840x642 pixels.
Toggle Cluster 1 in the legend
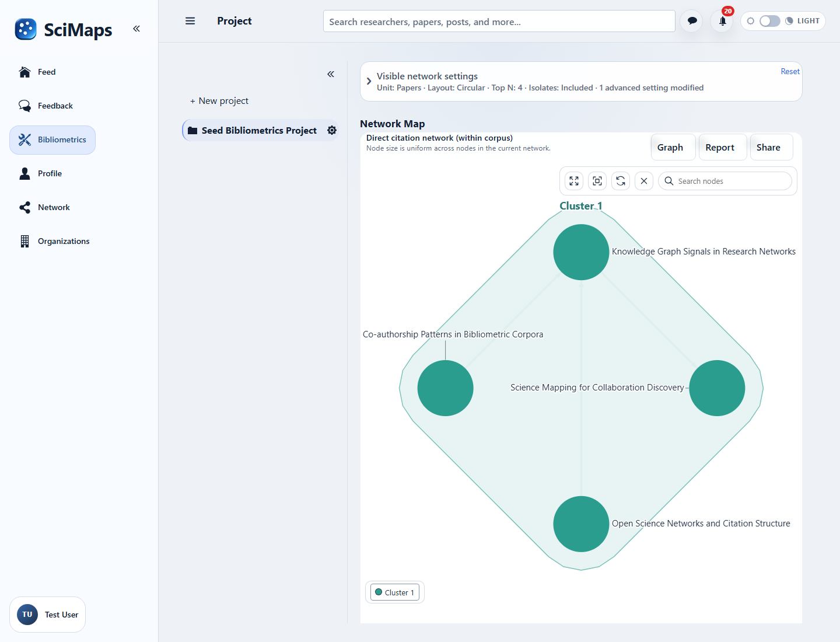tap(395, 592)
